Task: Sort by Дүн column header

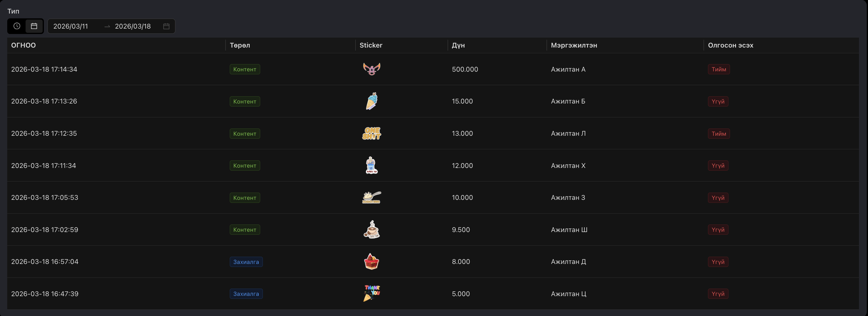Action: pyautogui.click(x=458, y=45)
